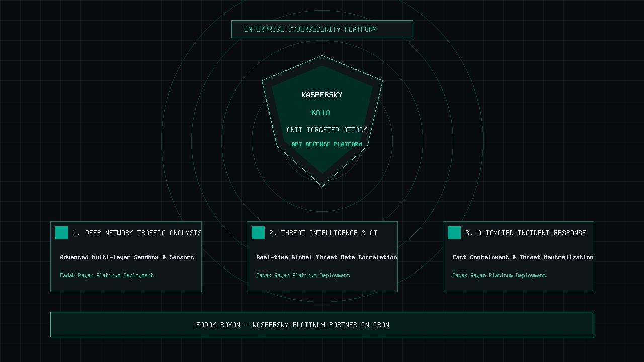Select 'Fast Containment & Threat Neutralization' text
This screenshot has height=362, width=644.
tap(523, 257)
